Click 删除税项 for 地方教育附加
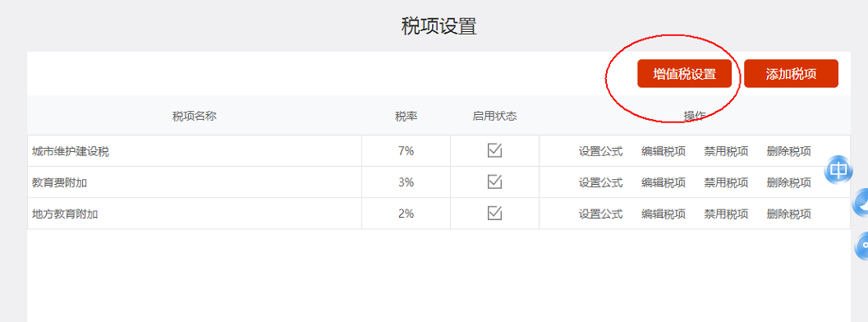 click(x=789, y=214)
